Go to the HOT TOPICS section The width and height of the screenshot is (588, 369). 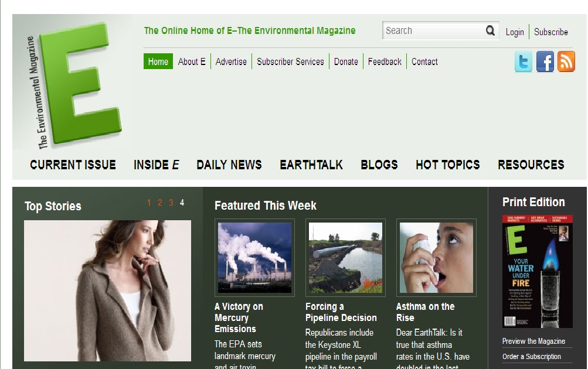448,165
